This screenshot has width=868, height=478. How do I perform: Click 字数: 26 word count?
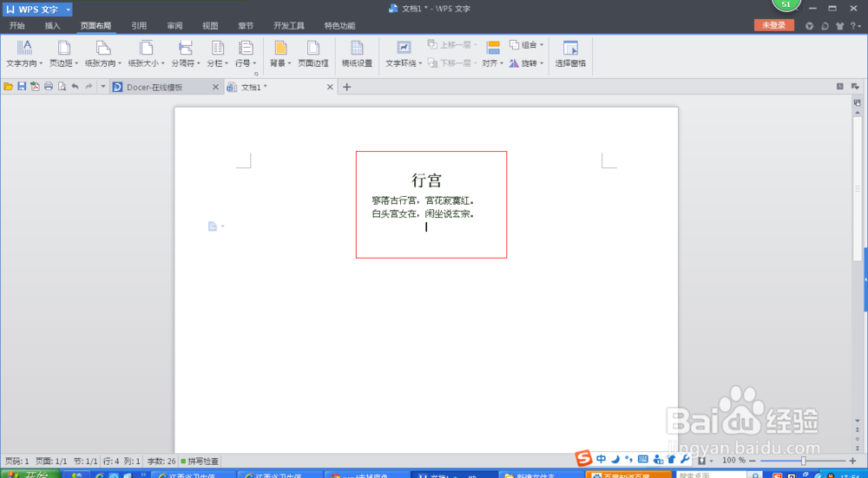pos(161,461)
